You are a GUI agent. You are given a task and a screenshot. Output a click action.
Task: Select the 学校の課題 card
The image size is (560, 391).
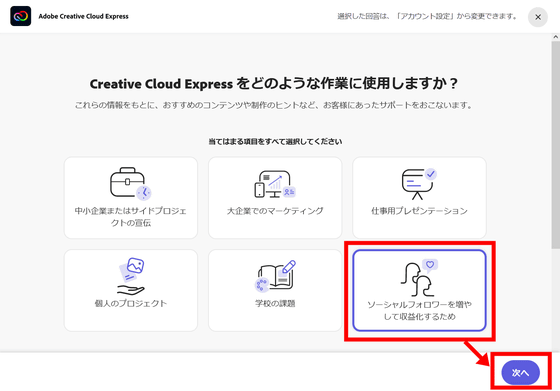275,290
